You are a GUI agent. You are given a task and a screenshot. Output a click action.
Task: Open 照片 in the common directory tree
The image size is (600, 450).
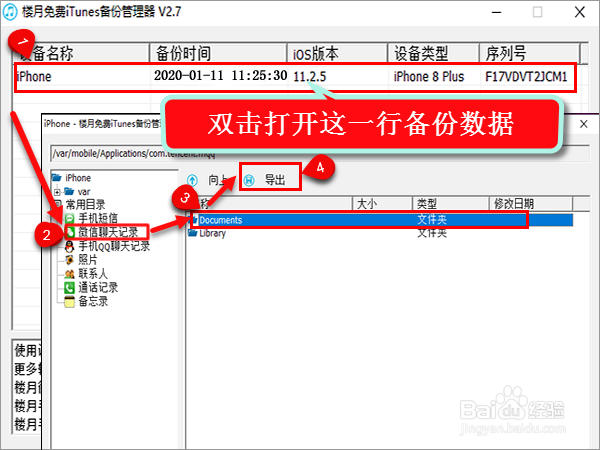[88, 260]
